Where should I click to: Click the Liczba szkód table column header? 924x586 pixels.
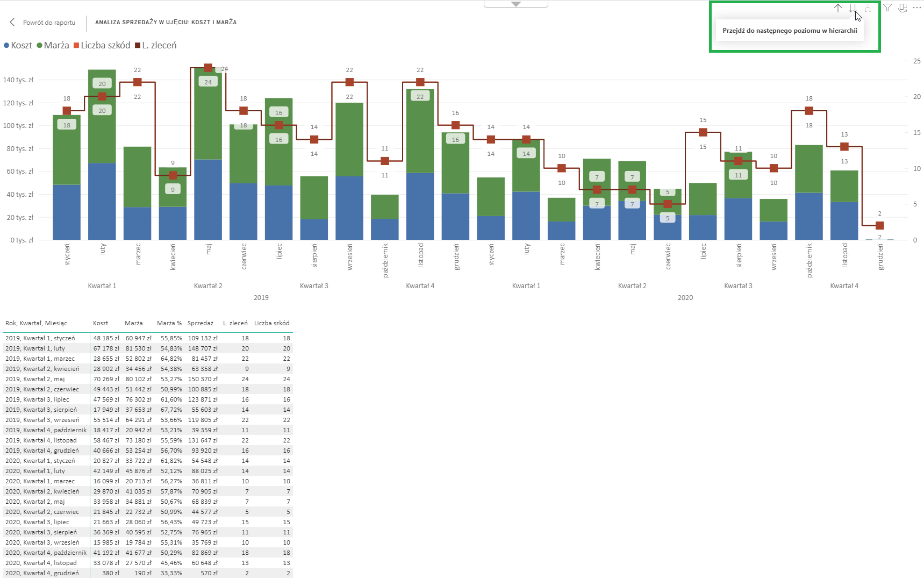point(271,324)
